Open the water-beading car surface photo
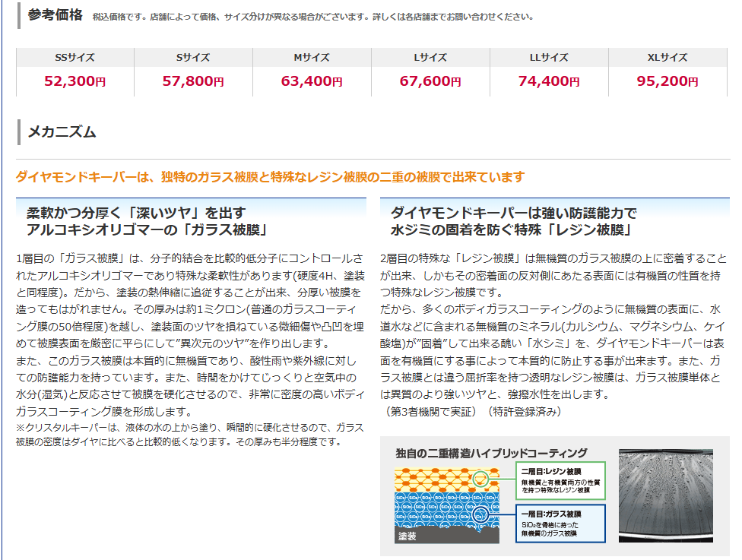742x560 pixels. click(x=665, y=495)
